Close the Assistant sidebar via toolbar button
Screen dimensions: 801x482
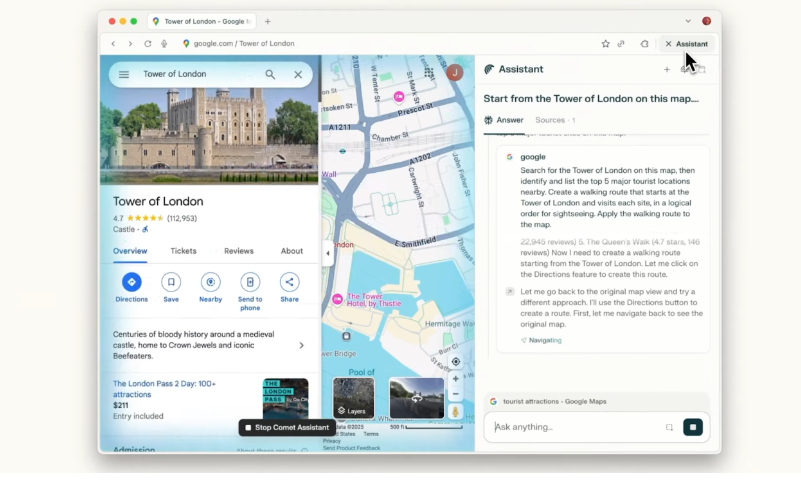(x=687, y=44)
